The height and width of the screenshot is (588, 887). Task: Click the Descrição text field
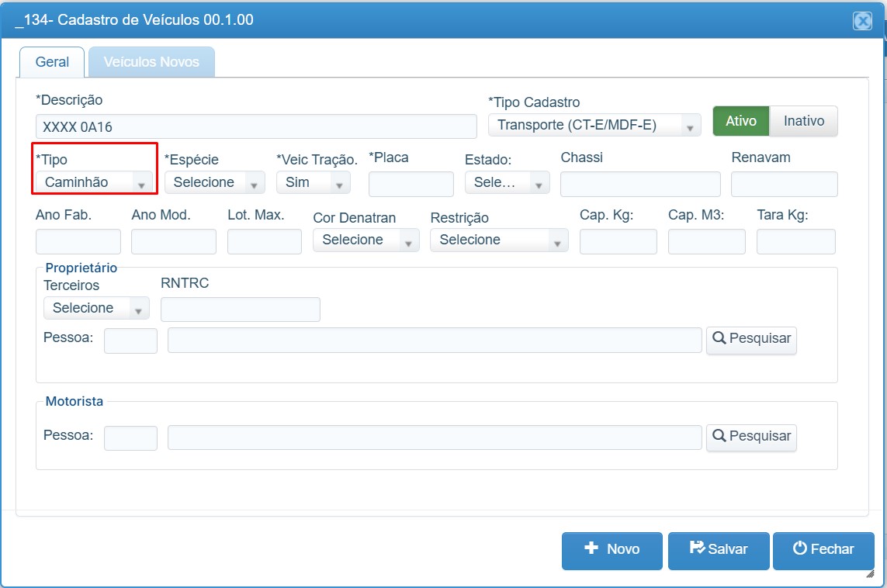pos(256,126)
